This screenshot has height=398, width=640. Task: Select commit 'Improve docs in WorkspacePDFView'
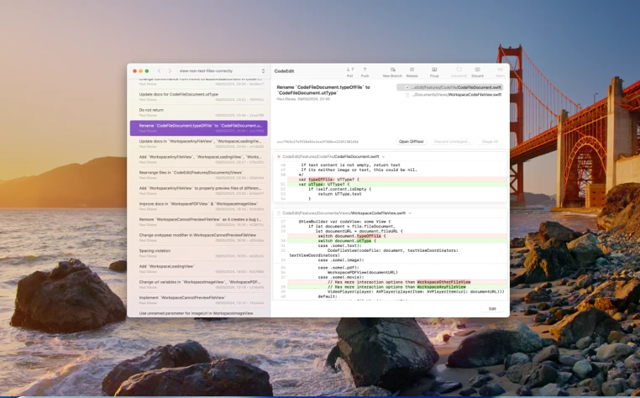tap(199, 206)
